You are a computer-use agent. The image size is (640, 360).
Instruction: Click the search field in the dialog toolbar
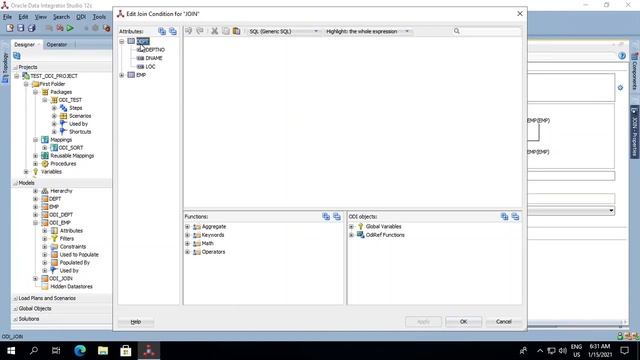pos(491,31)
